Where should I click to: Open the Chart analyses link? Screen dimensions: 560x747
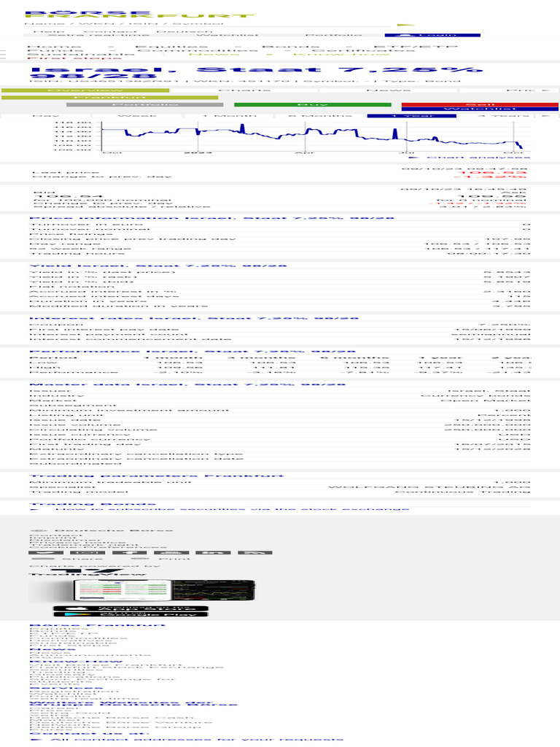pos(469,158)
